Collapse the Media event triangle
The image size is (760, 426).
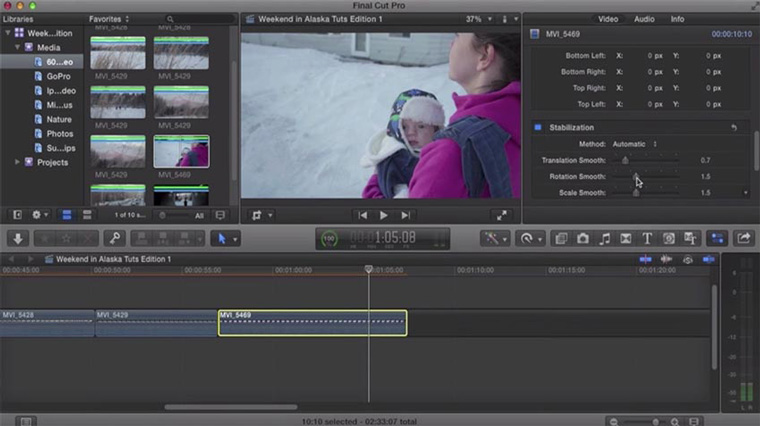17,47
